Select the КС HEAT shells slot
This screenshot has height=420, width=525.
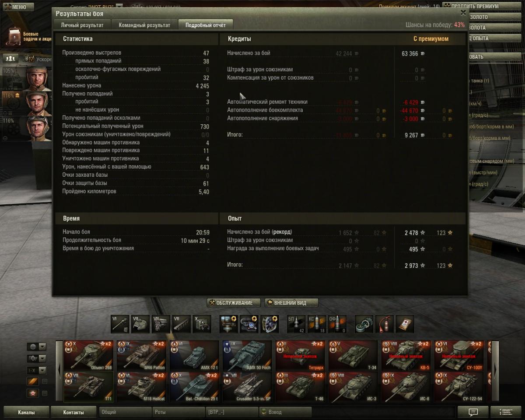[317, 324]
